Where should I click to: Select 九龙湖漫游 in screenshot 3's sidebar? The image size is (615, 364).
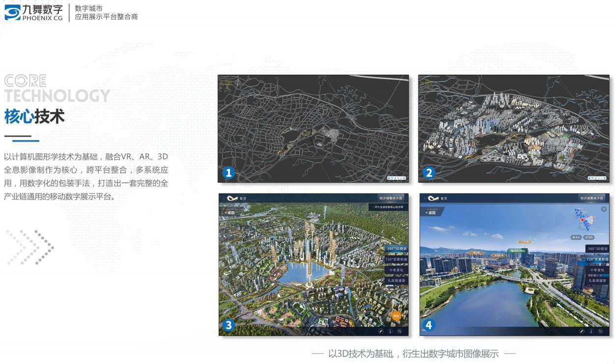[396, 280]
